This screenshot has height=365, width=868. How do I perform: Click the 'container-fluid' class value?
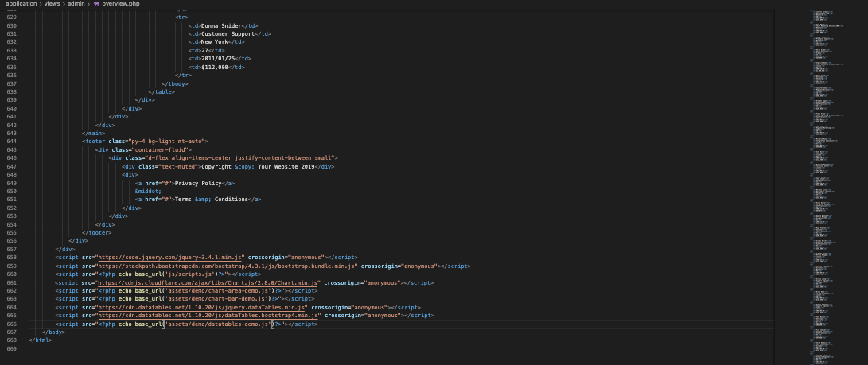(160, 149)
